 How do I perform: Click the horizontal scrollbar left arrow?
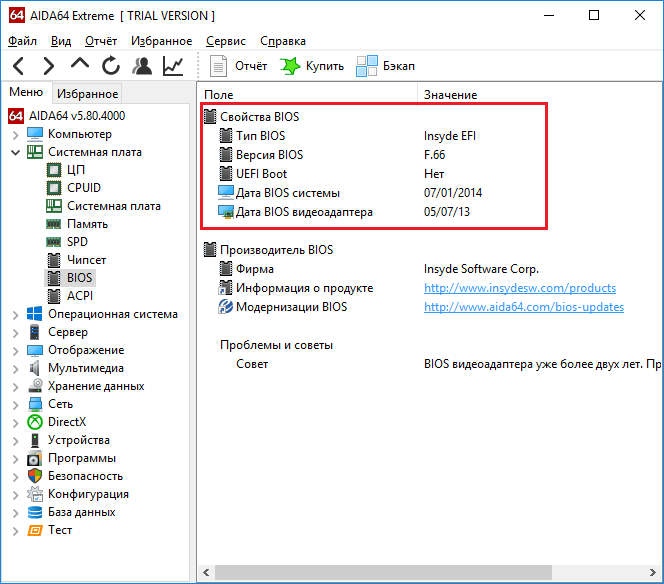click(x=206, y=573)
